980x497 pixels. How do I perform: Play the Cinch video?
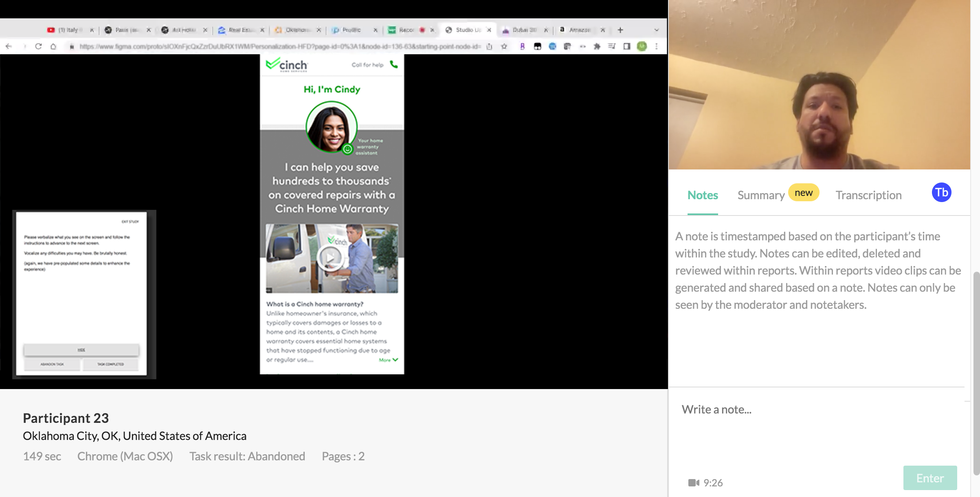coord(330,257)
